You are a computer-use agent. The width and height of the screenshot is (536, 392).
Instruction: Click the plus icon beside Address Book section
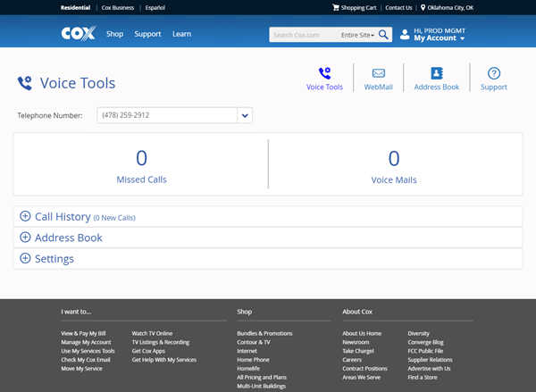(25, 238)
